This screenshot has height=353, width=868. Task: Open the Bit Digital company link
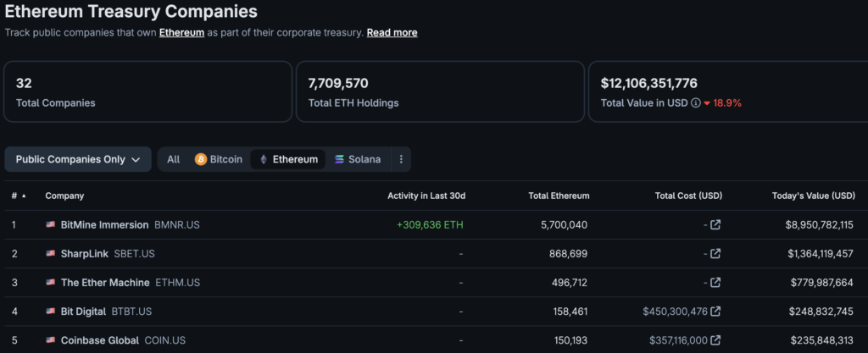coord(83,311)
